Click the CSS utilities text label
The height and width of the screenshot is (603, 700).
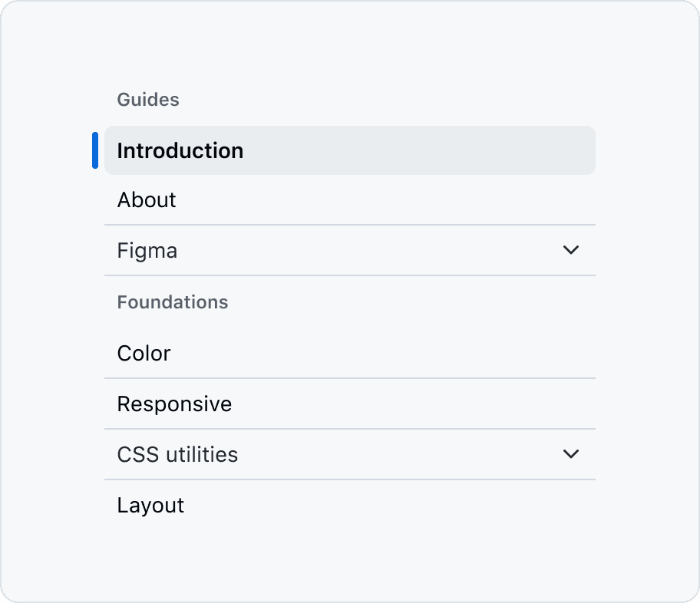coord(177,455)
